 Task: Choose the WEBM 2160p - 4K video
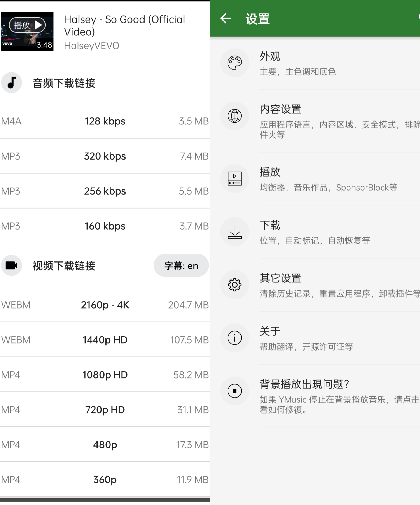(x=105, y=305)
